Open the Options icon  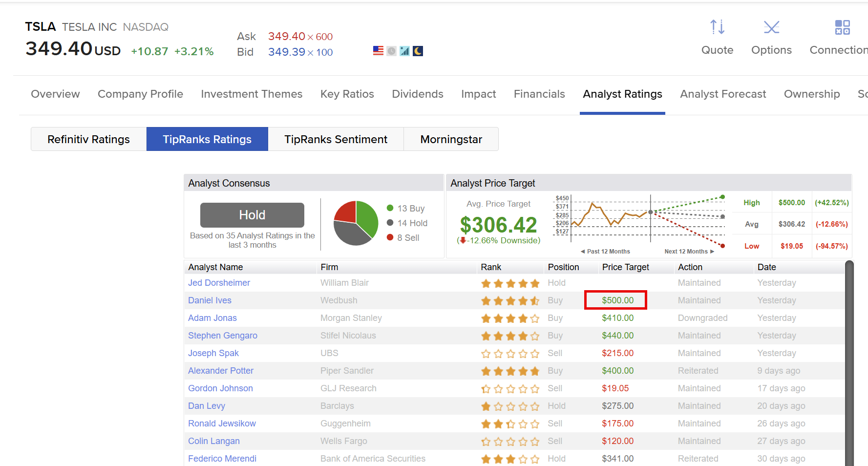pos(771,27)
